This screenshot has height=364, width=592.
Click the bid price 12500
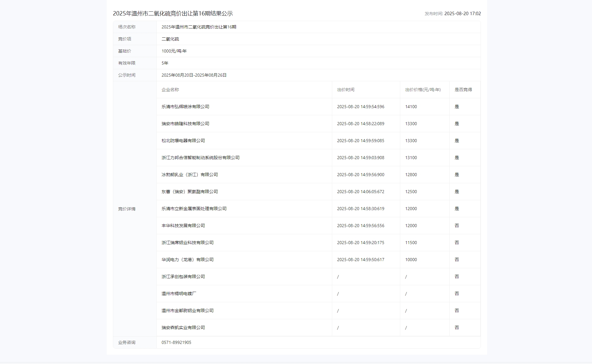click(x=411, y=192)
